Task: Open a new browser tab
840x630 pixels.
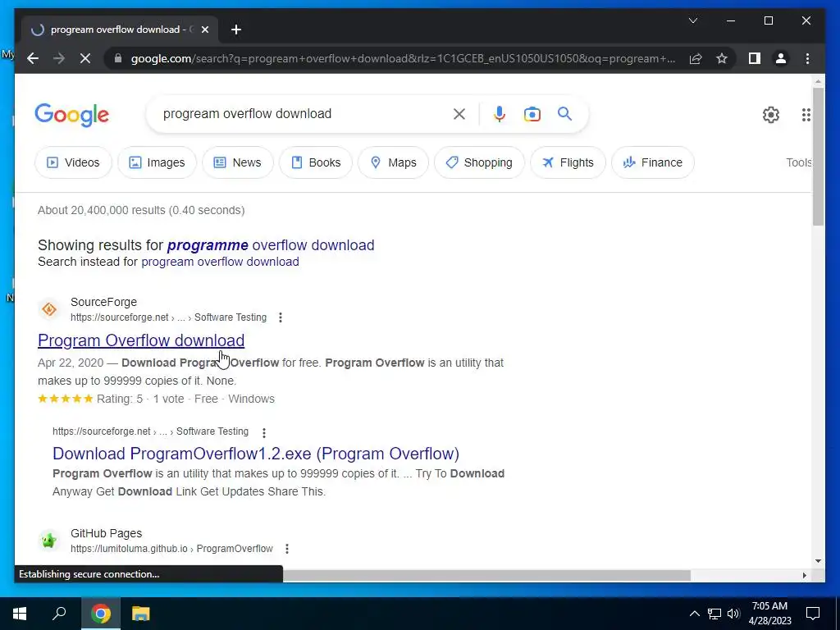Action: pos(236,30)
